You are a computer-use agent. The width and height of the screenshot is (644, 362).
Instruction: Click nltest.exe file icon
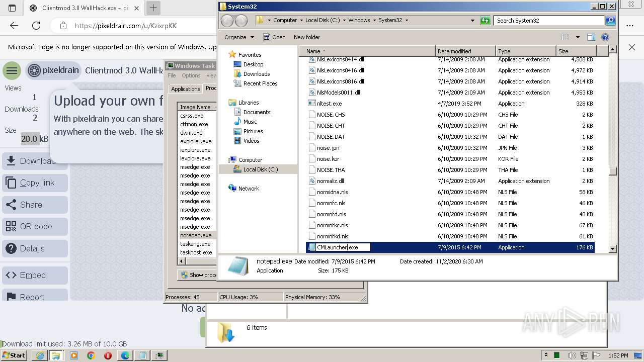tap(312, 104)
